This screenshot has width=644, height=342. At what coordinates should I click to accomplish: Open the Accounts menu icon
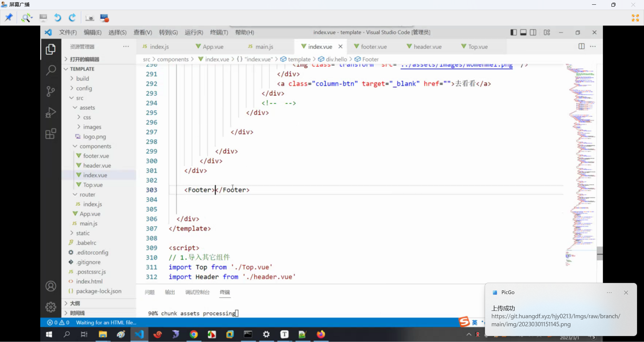pyautogui.click(x=51, y=286)
